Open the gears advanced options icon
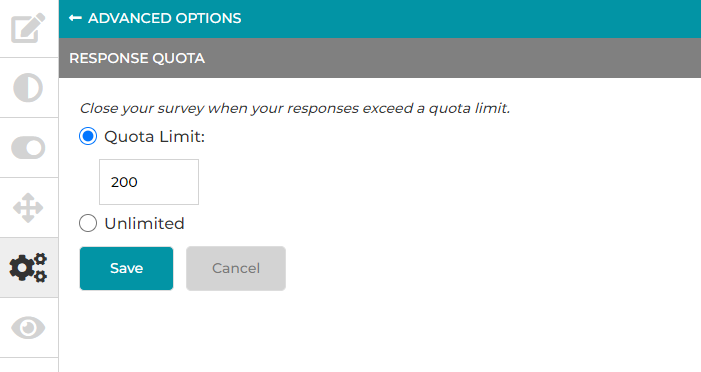Image resolution: width=701 pixels, height=372 pixels. pos(28,268)
